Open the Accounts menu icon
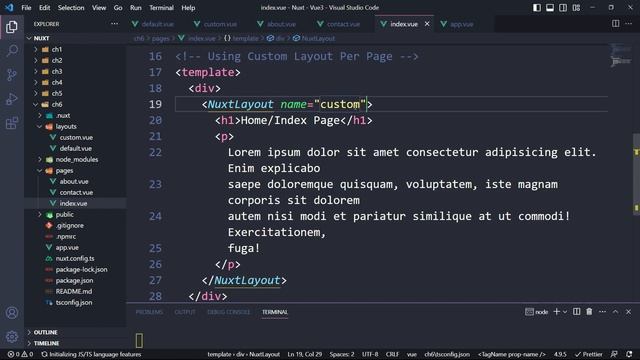 click(x=12, y=313)
